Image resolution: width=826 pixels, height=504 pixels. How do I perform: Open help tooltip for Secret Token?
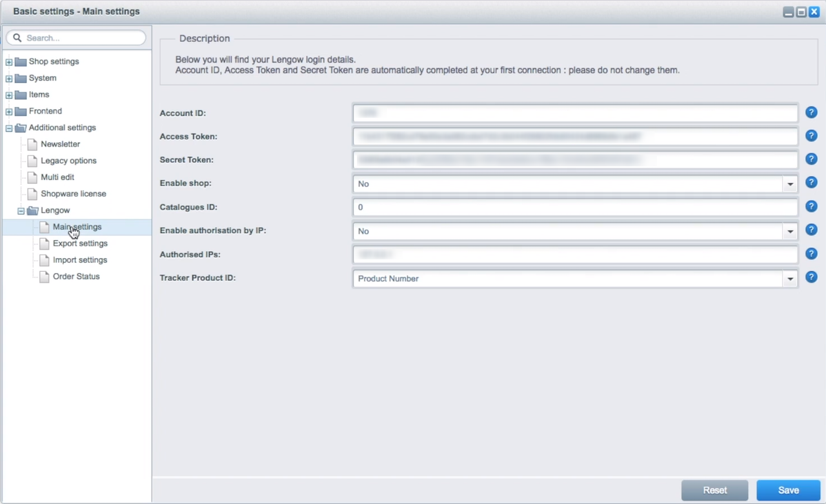[811, 159]
